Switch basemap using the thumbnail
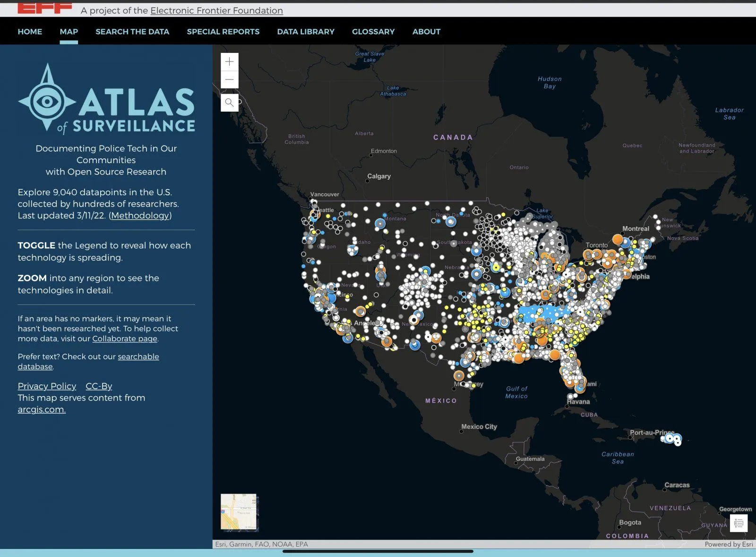 pos(239,512)
